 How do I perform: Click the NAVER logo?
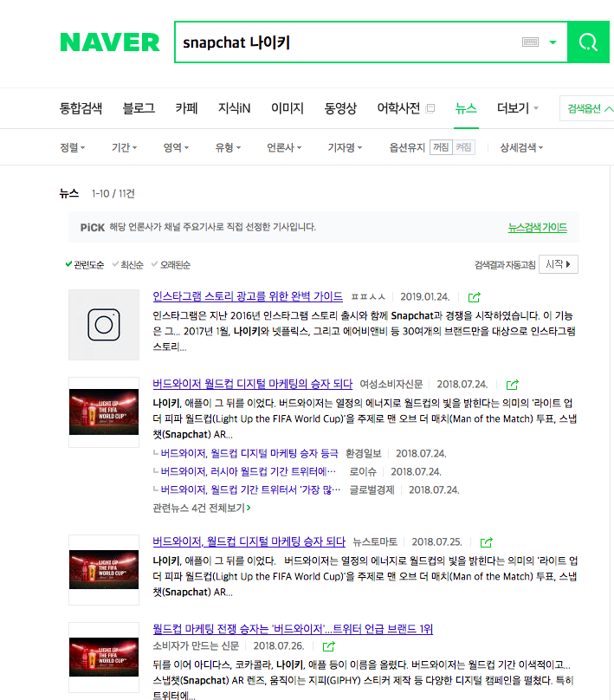point(110,42)
